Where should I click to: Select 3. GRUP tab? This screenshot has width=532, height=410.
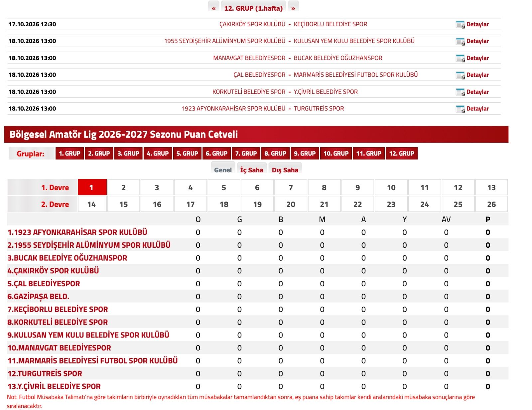pyautogui.click(x=128, y=153)
